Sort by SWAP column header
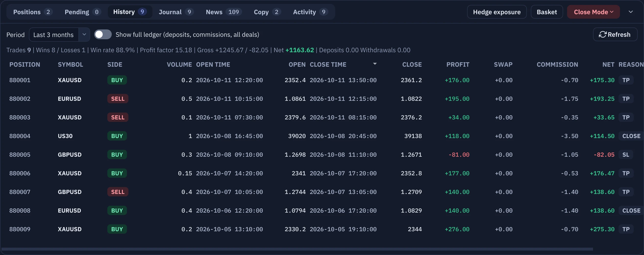This screenshot has height=255, width=644. click(503, 64)
